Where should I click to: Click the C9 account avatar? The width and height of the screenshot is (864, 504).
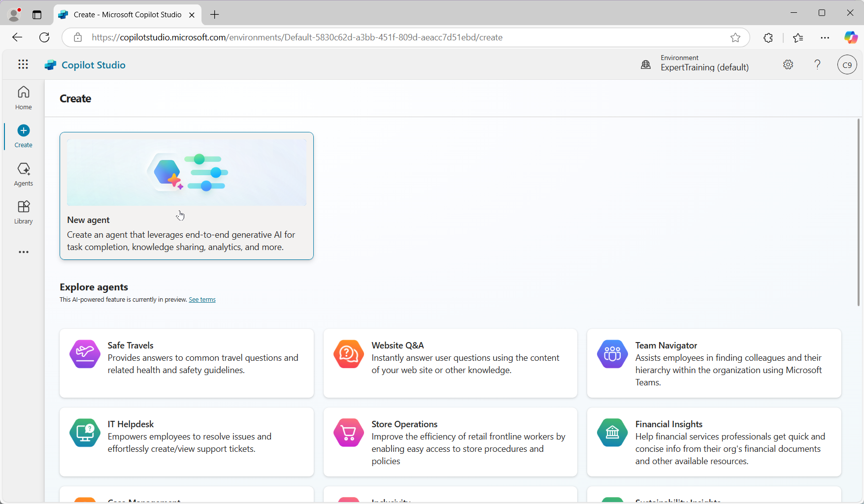pyautogui.click(x=847, y=64)
